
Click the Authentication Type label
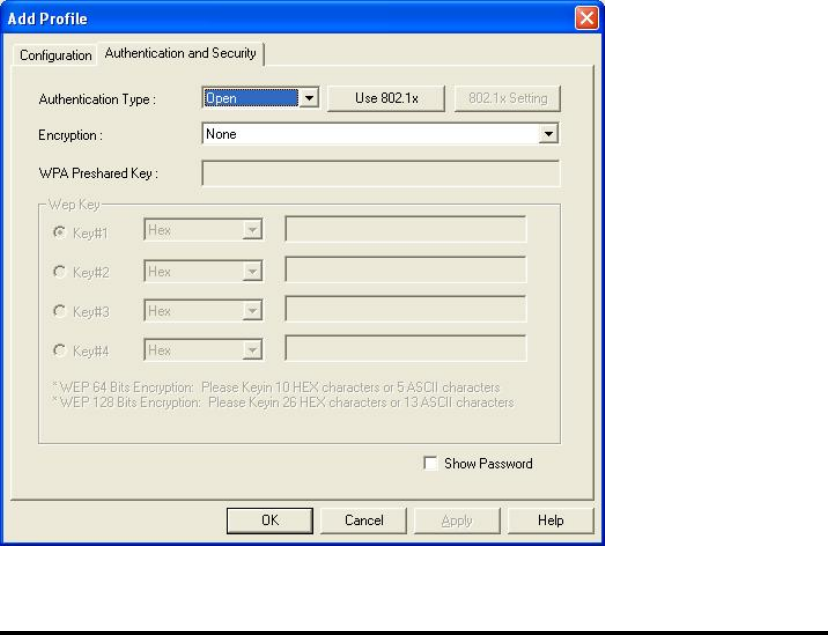(97, 100)
